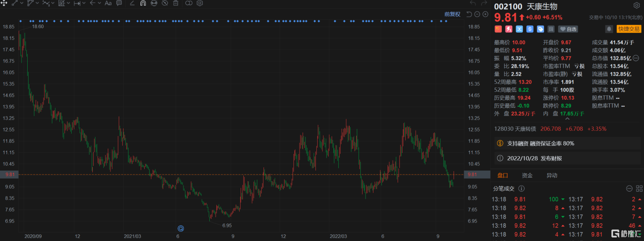The width and height of the screenshot is (644, 241).
Task: Click the 市净率 value 1.891
Action: tap(568, 82)
